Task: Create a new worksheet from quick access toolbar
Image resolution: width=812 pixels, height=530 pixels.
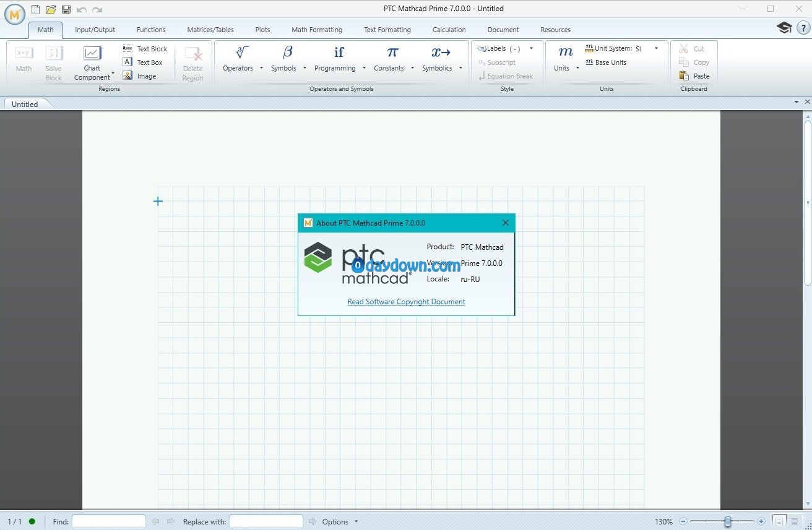Action: click(x=36, y=9)
